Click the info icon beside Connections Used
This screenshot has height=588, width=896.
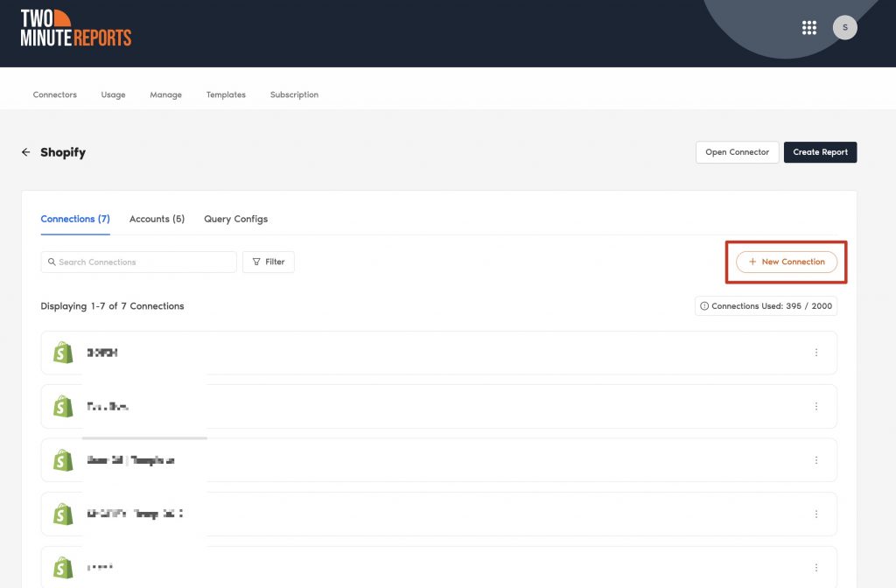tap(704, 306)
